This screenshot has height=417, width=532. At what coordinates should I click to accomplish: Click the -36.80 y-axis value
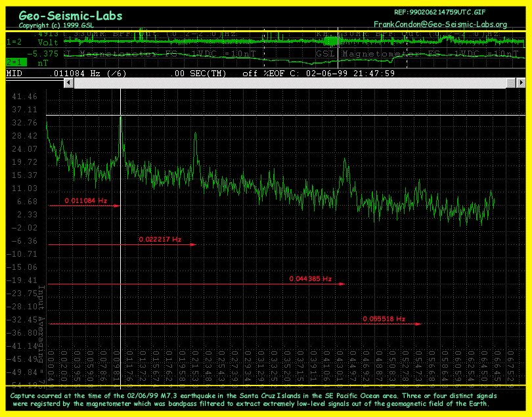click(x=22, y=333)
